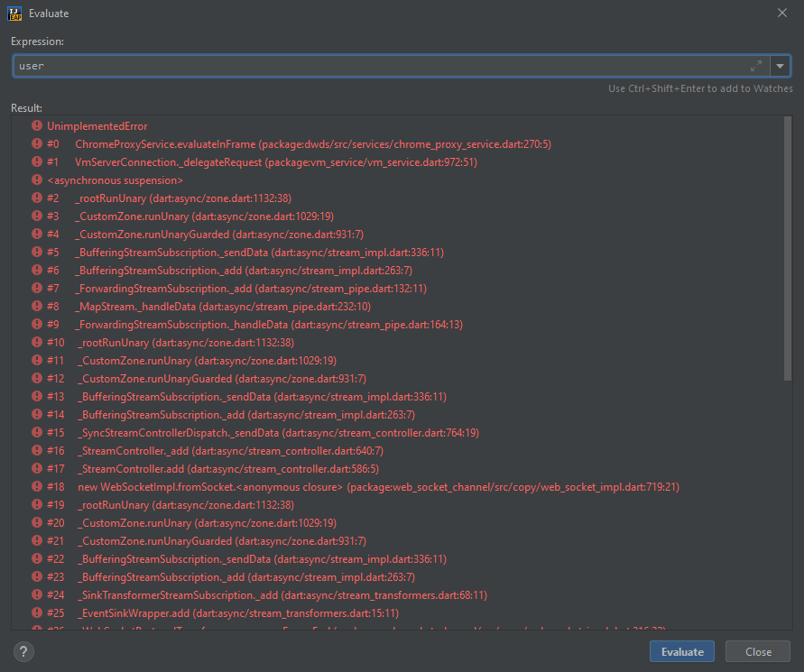Select the frame #8 _MapStream._handleData entry
Viewport: 804px width, 672px height.
point(180,306)
